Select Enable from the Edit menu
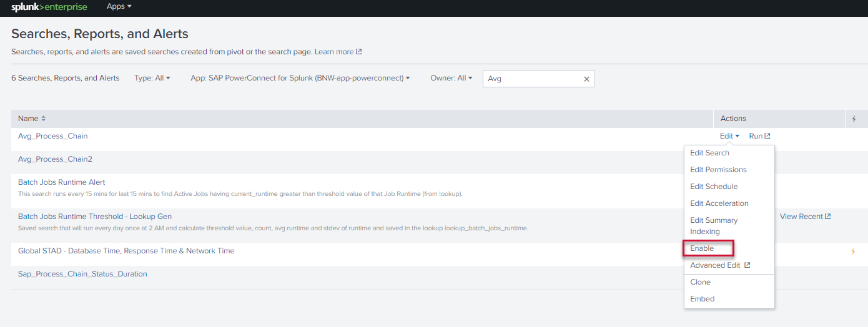The height and width of the screenshot is (327, 868). (702, 248)
